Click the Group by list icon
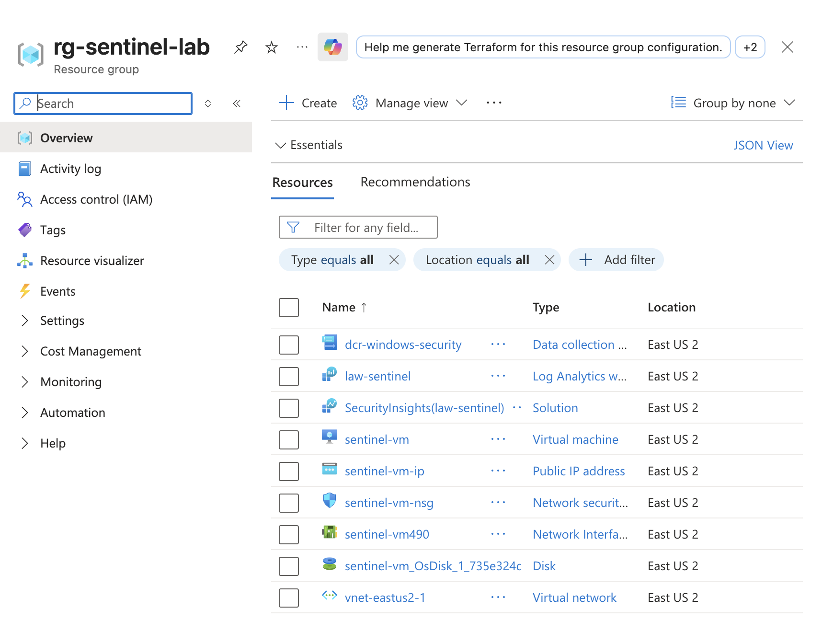Image resolution: width=822 pixels, height=644 pixels. 678,103
